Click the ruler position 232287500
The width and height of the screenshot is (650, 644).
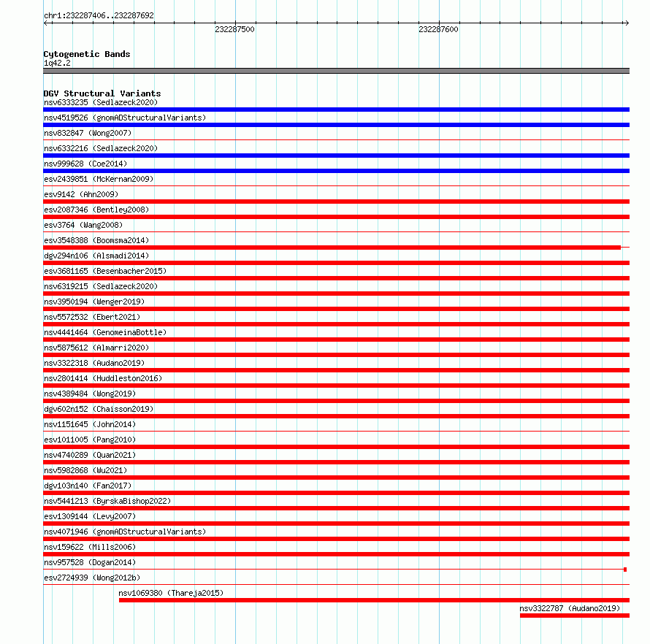[234, 29]
